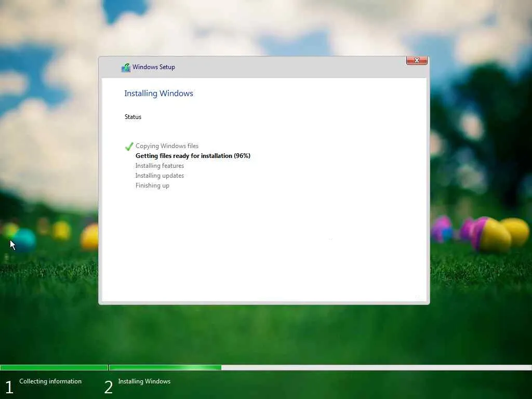This screenshot has width=532, height=399.
Task: Click the 'Status' label
Action: [x=133, y=117]
